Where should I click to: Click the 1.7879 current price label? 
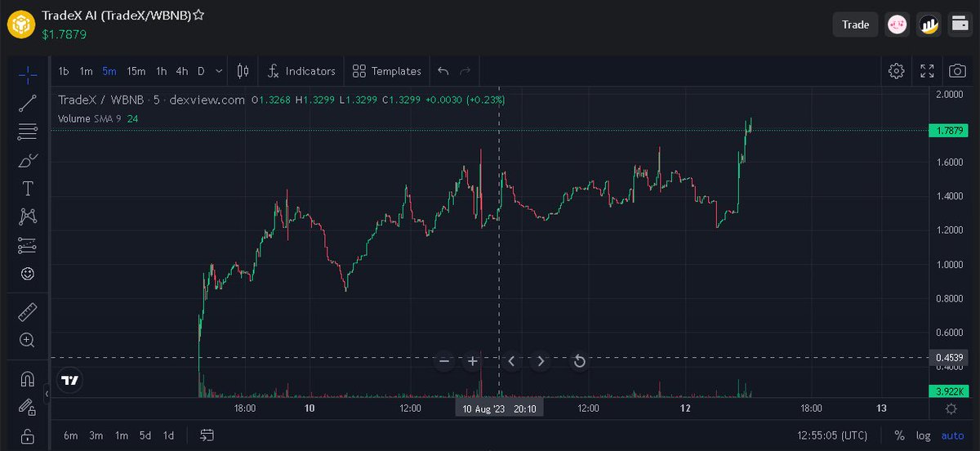tap(950, 131)
